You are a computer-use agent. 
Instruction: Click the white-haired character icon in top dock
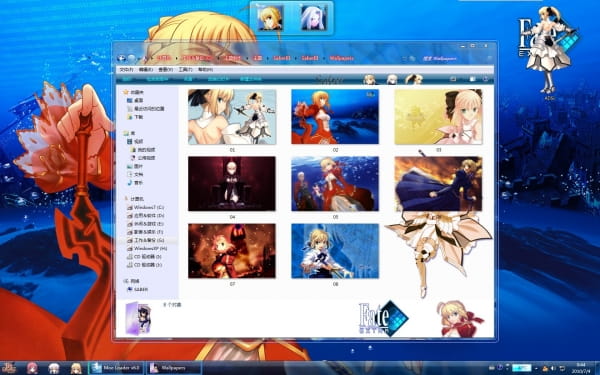coord(314,18)
